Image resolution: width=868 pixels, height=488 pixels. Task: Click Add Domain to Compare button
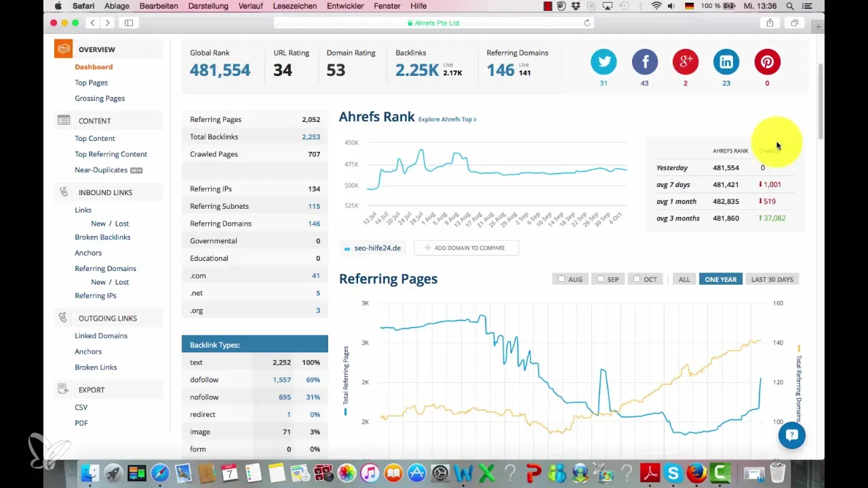click(466, 248)
